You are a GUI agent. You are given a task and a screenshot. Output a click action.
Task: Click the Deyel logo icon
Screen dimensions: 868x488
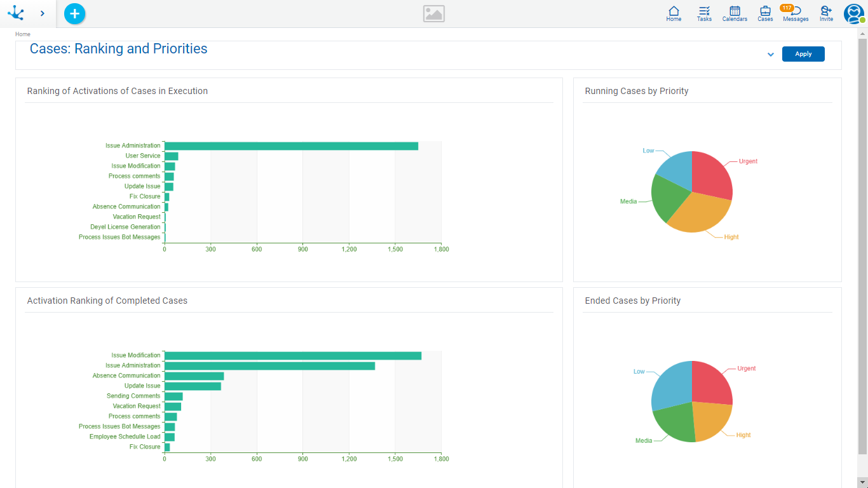15,13
